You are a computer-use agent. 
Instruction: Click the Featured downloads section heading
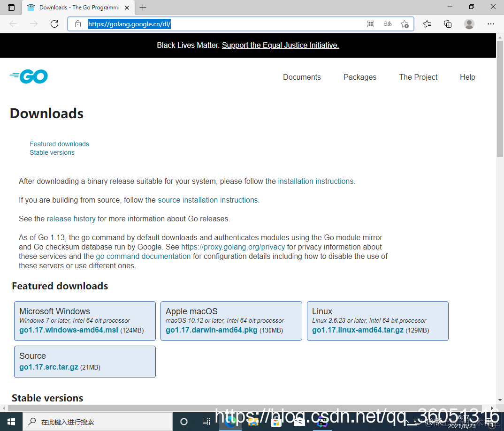[60, 286]
